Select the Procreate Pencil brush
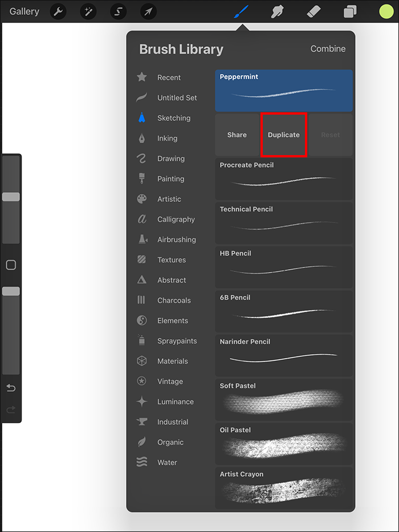This screenshot has height=532, width=399. pos(284,179)
